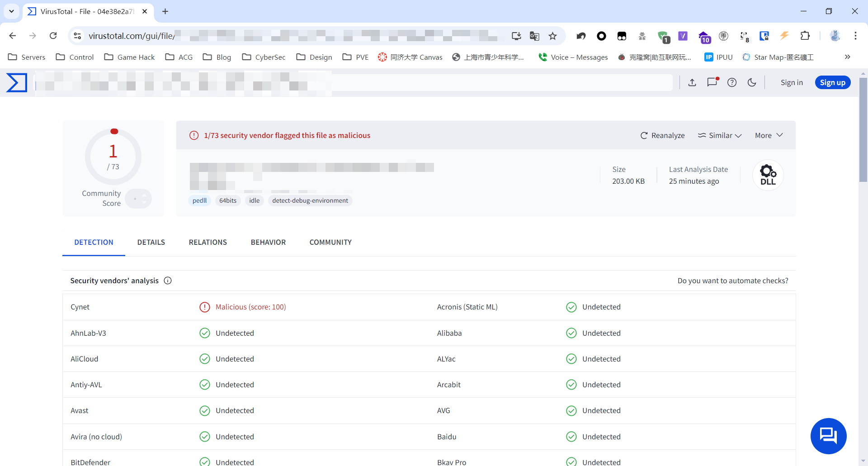
Task: Expand the tab search dropdown arrow
Action: (x=11, y=11)
